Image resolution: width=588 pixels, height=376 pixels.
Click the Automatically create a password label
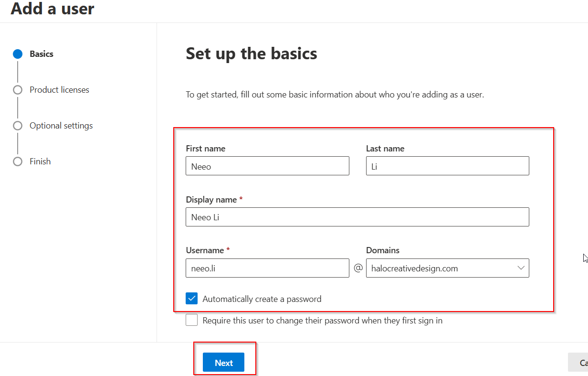pyautogui.click(x=262, y=299)
